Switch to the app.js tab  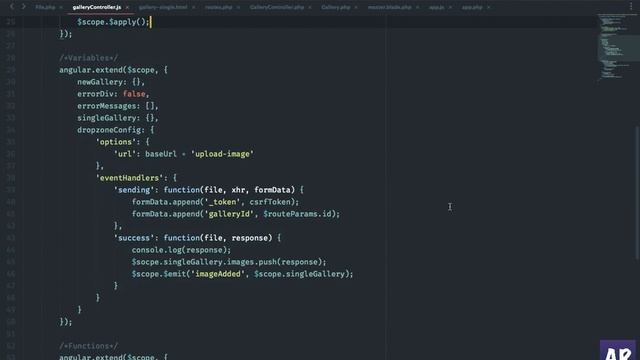coord(436,7)
